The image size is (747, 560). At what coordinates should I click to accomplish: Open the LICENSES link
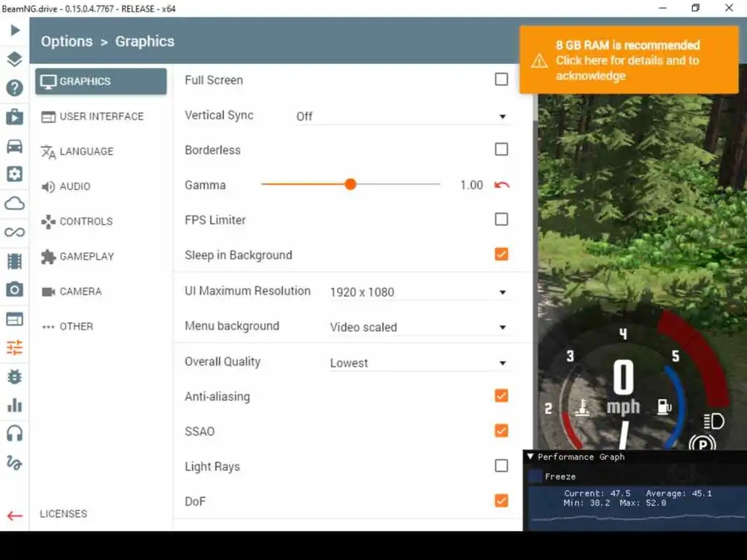[63, 514]
